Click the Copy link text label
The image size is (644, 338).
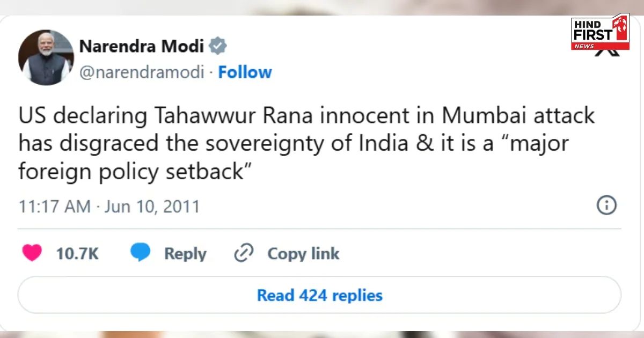[303, 254]
